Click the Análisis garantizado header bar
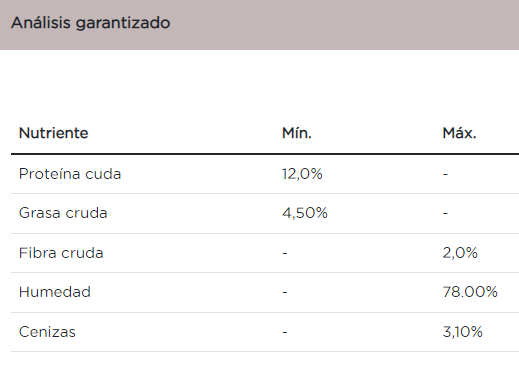Screen dimensions: 519x373 point(259,25)
